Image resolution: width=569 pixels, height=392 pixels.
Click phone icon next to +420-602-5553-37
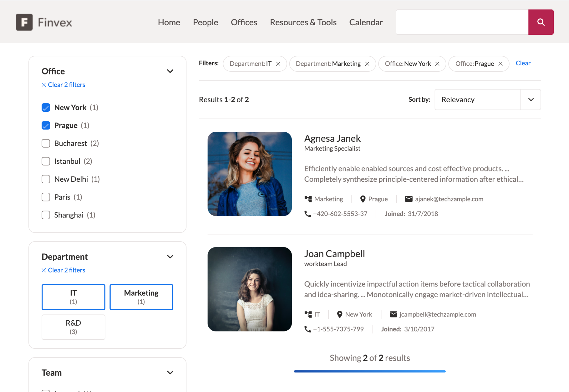click(x=308, y=214)
